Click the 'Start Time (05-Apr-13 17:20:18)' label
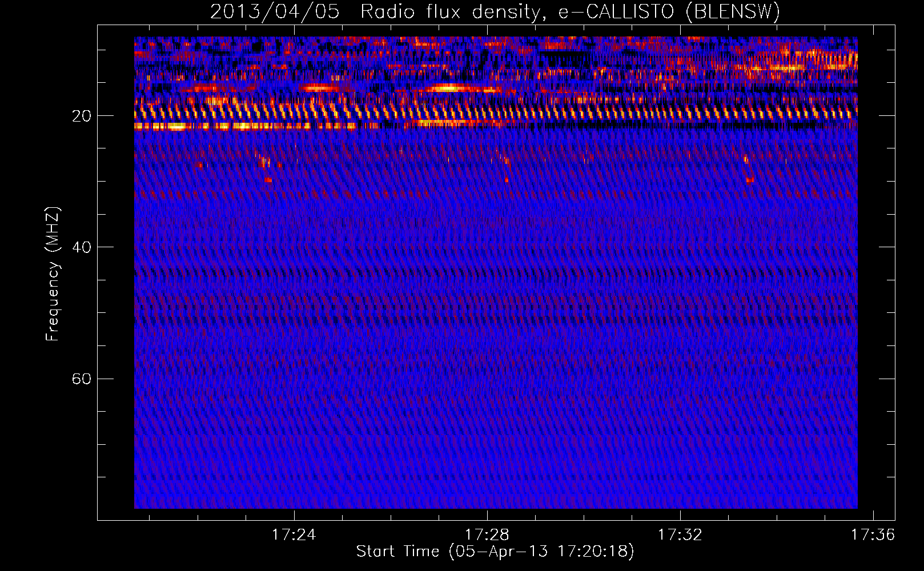This screenshot has width=924, height=571. click(495, 552)
